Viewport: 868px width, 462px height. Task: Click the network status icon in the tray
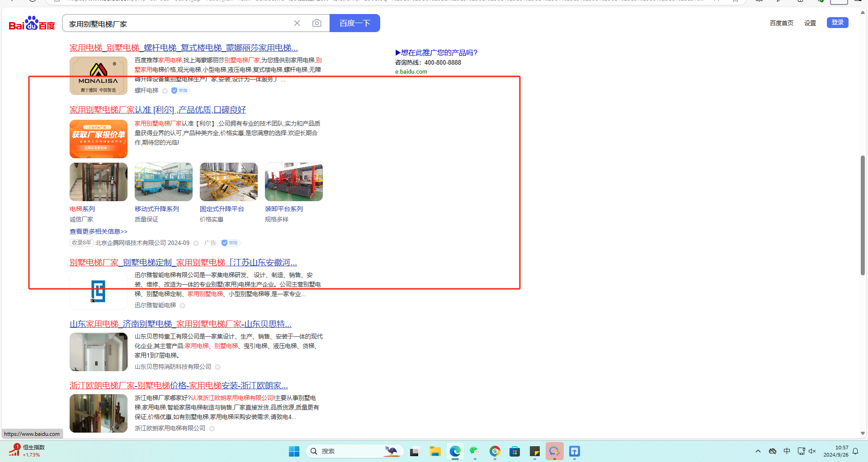click(773, 451)
